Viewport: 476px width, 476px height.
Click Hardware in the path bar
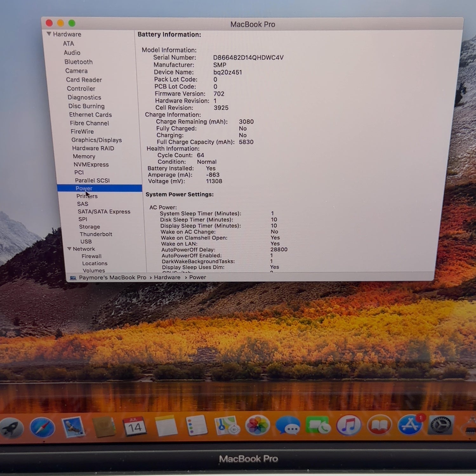[x=167, y=277]
